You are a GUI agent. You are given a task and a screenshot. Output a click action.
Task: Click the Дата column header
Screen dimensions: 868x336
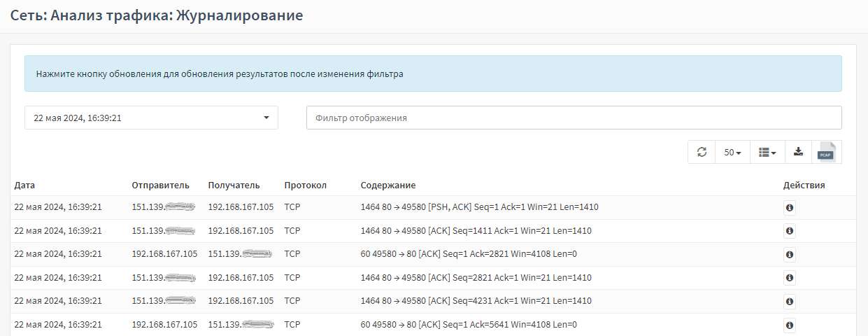[24, 185]
